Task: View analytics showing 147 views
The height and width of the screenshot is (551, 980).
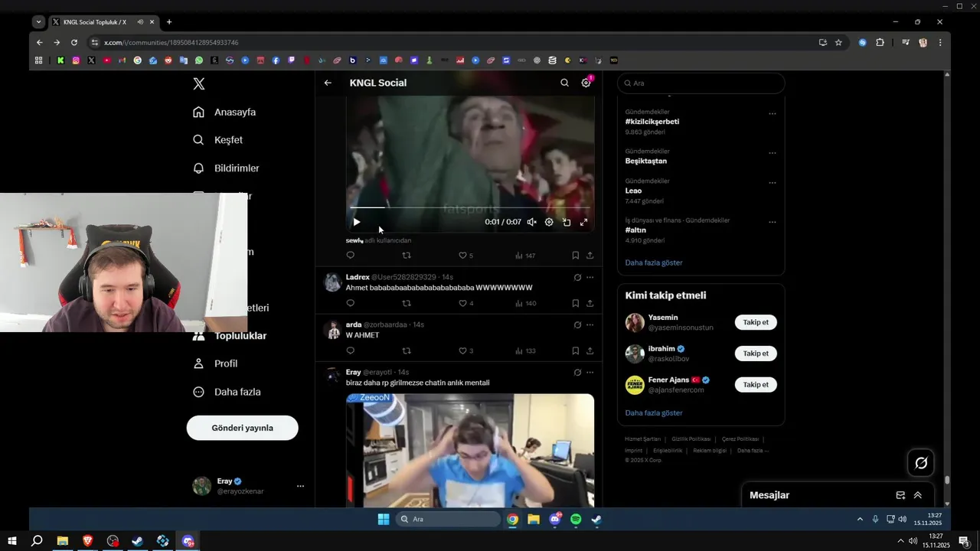Action: [x=525, y=256]
